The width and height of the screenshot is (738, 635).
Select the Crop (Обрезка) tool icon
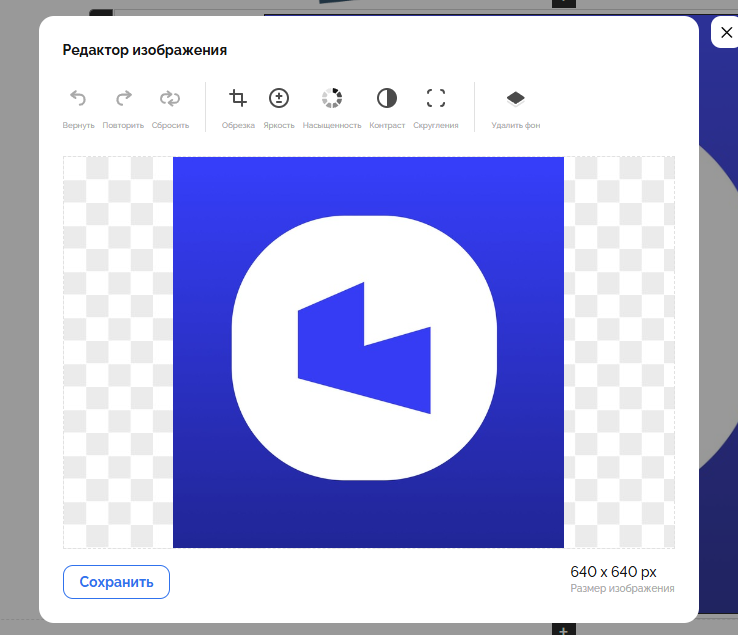pos(238,98)
